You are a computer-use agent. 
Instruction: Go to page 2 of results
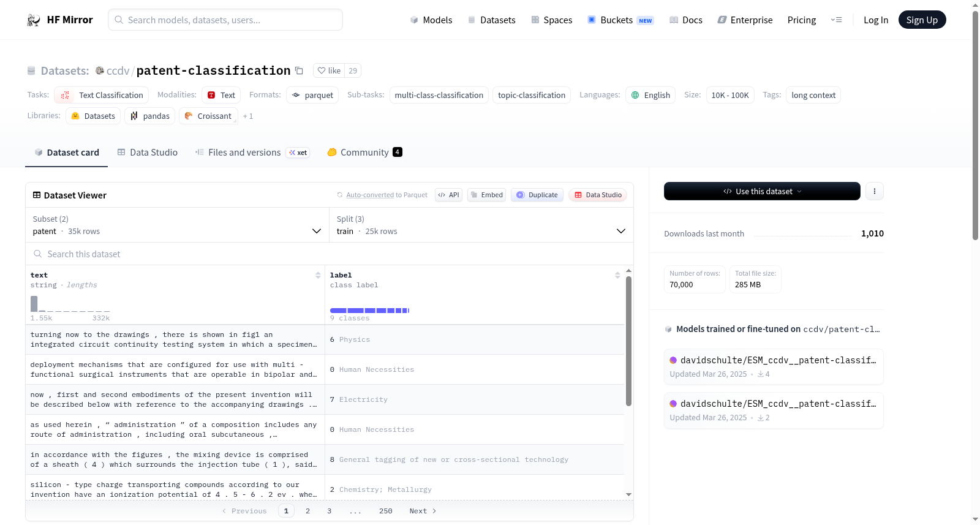[x=307, y=511]
